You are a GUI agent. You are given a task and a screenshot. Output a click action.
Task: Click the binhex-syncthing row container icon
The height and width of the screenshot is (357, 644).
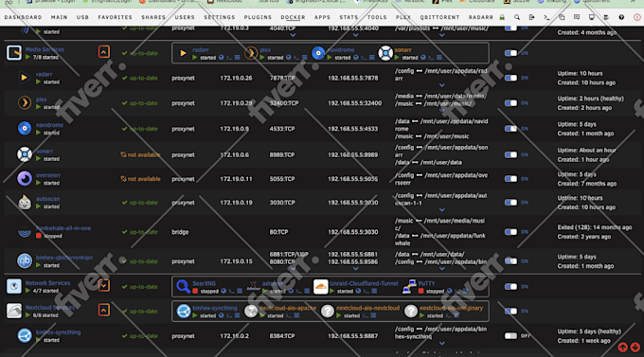[x=25, y=335]
